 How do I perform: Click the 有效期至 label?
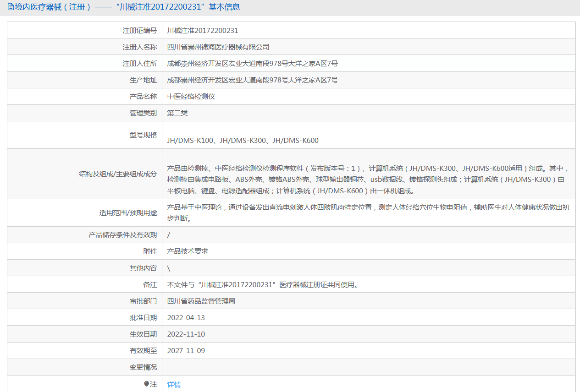[x=143, y=350]
